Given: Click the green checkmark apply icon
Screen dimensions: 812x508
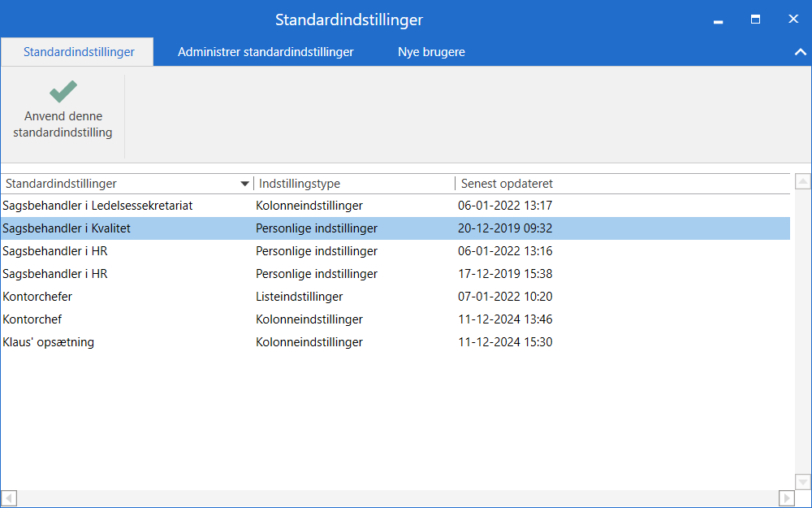Looking at the screenshot, I should coord(63,91).
